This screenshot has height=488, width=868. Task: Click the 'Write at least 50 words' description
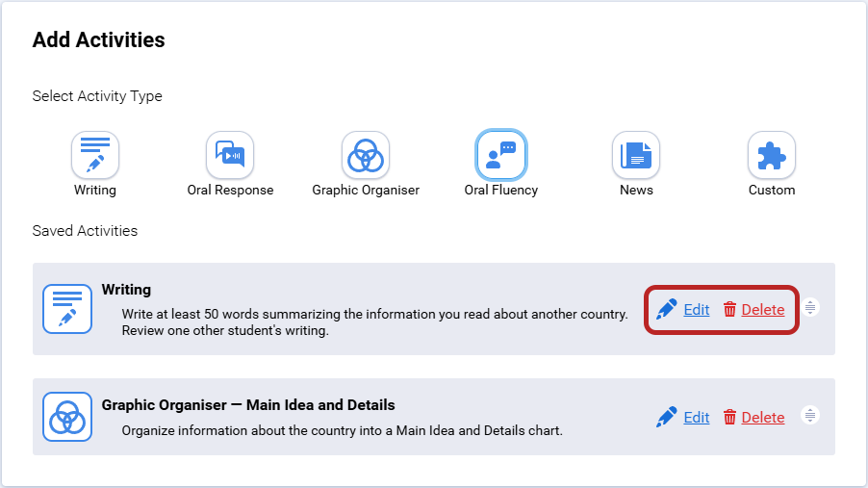pyautogui.click(x=374, y=322)
